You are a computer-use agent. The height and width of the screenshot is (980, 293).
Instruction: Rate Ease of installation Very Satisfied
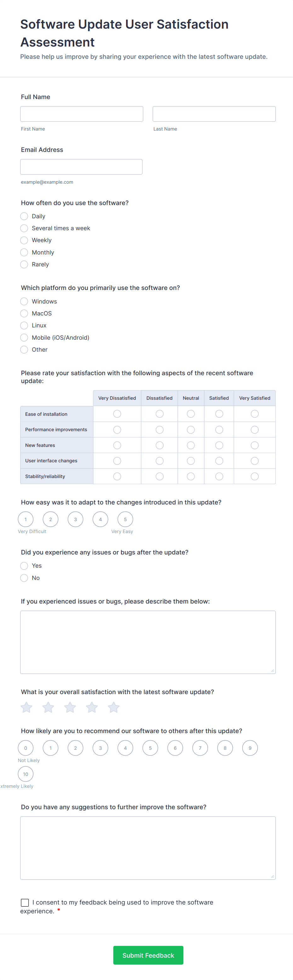point(255,414)
